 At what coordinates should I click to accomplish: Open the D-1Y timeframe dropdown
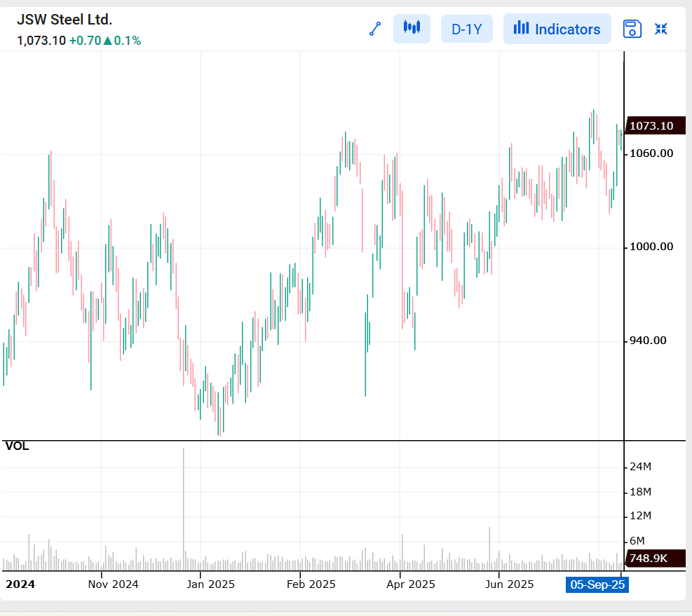[x=466, y=29]
